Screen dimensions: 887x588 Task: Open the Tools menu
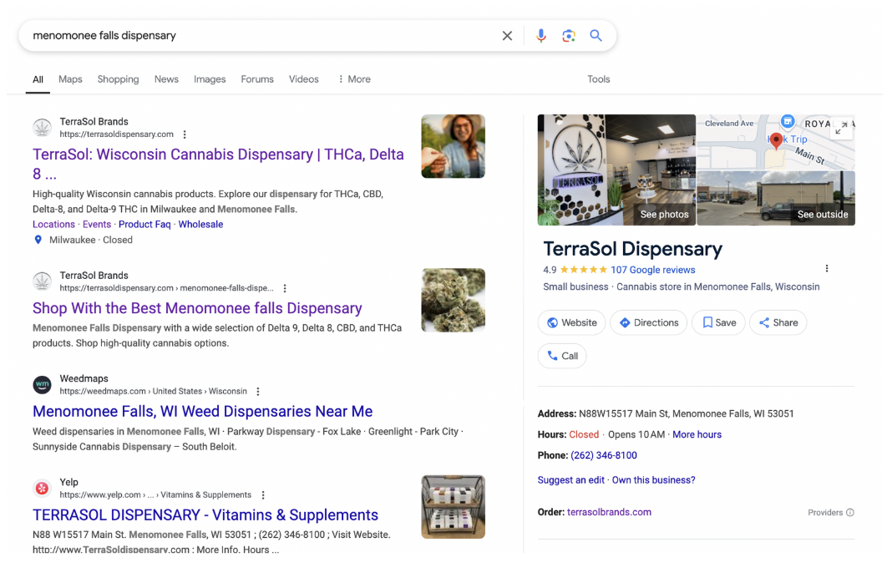point(598,79)
